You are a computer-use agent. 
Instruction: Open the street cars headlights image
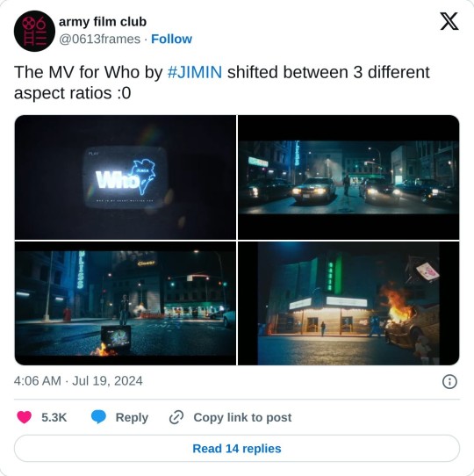348,177
